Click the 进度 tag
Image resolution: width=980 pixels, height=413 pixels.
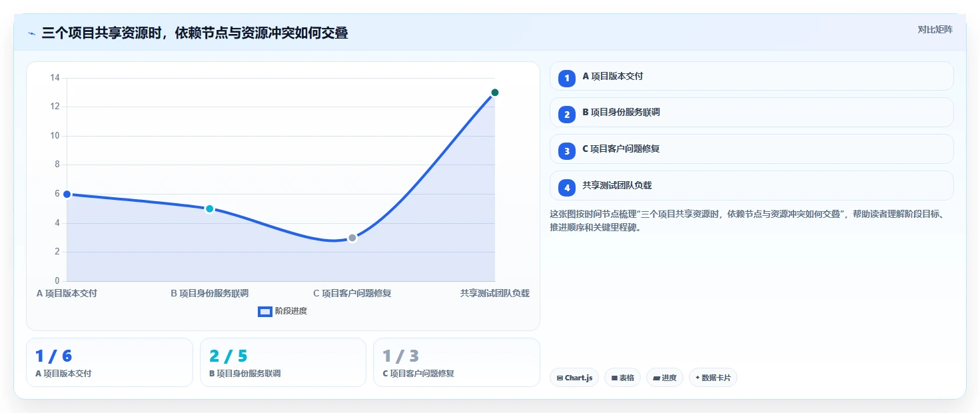coord(665,378)
